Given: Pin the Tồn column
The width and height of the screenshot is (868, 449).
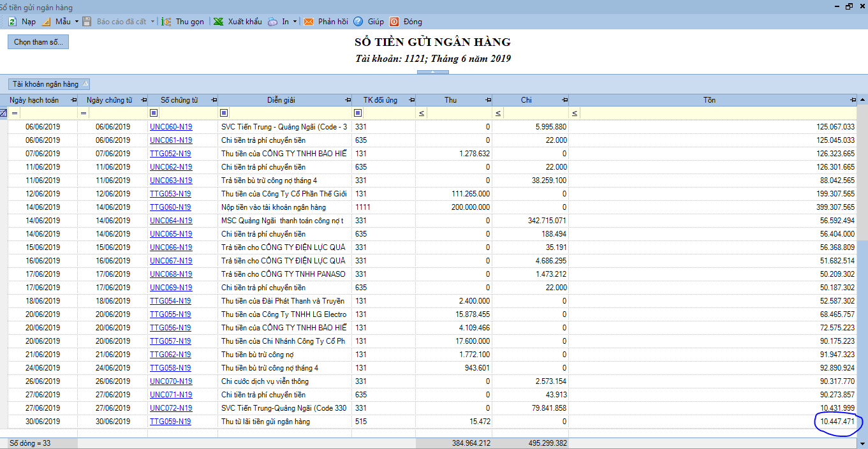Looking at the screenshot, I should pos(853,100).
